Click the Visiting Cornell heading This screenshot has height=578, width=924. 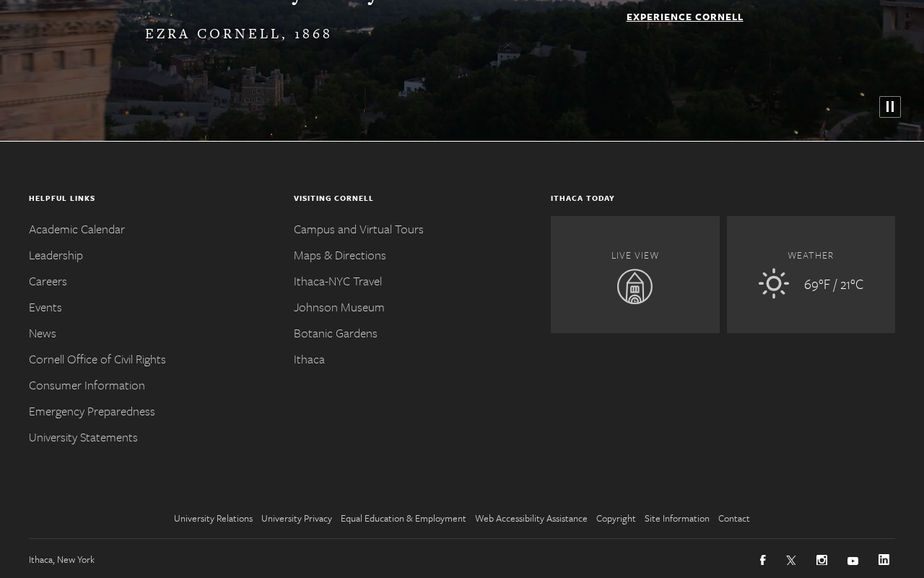pyautogui.click(x=334, y=198)
